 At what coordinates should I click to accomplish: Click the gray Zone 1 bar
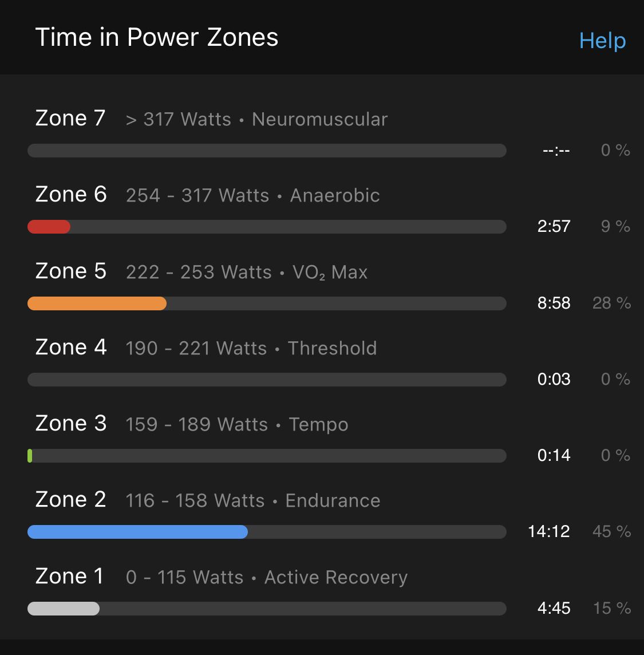click(64, 609)
